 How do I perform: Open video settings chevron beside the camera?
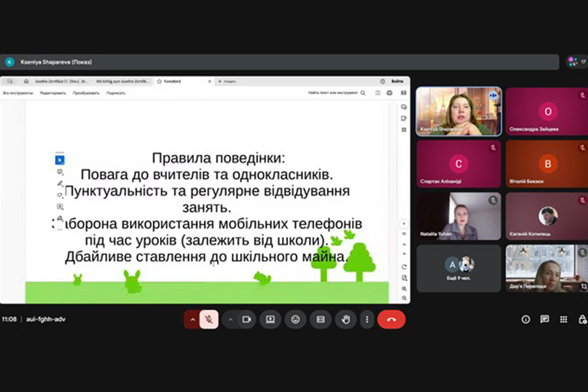[231, 319]
